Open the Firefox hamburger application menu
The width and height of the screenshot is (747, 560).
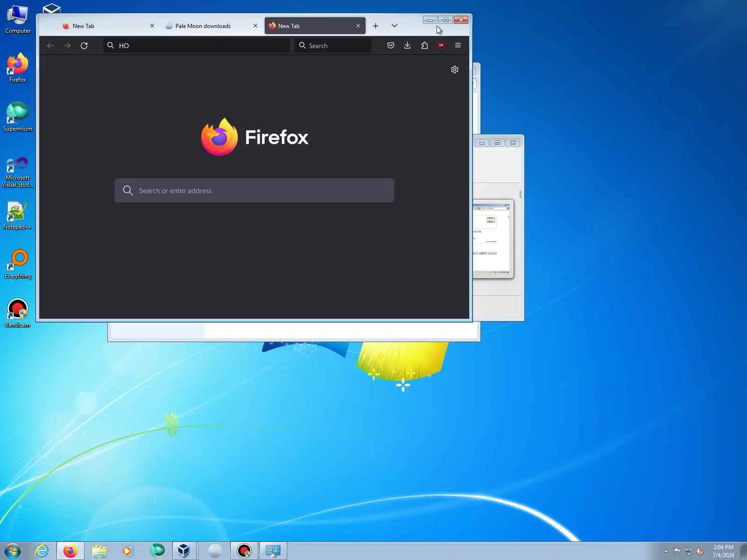(x=458, y=45)
